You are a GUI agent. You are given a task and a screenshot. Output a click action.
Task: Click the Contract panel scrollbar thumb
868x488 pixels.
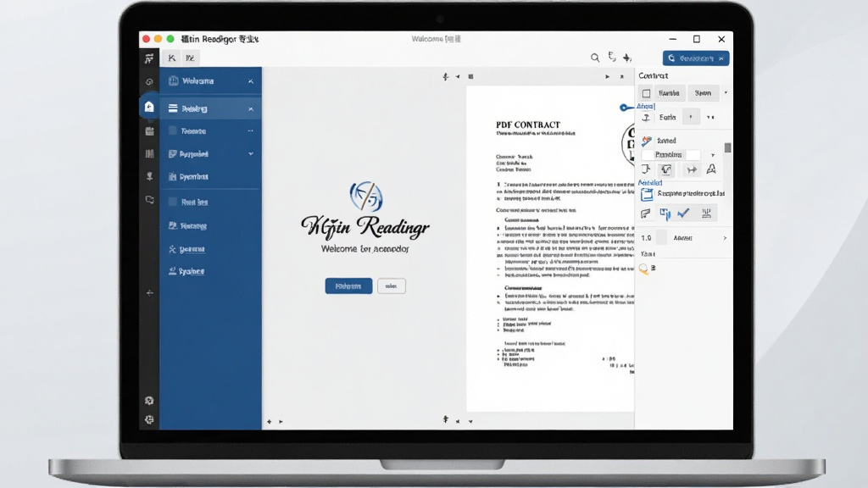[x=727, y=147]
